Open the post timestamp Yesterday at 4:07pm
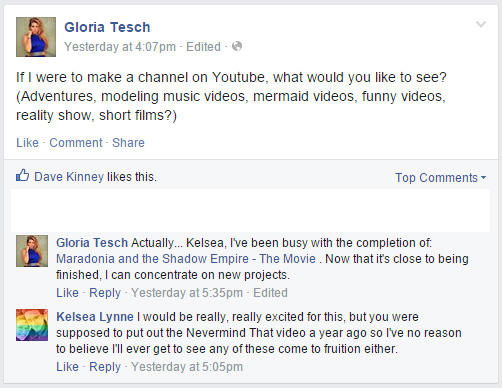Image resolution: width=502 pixels, height=388 pixels. 120,47
